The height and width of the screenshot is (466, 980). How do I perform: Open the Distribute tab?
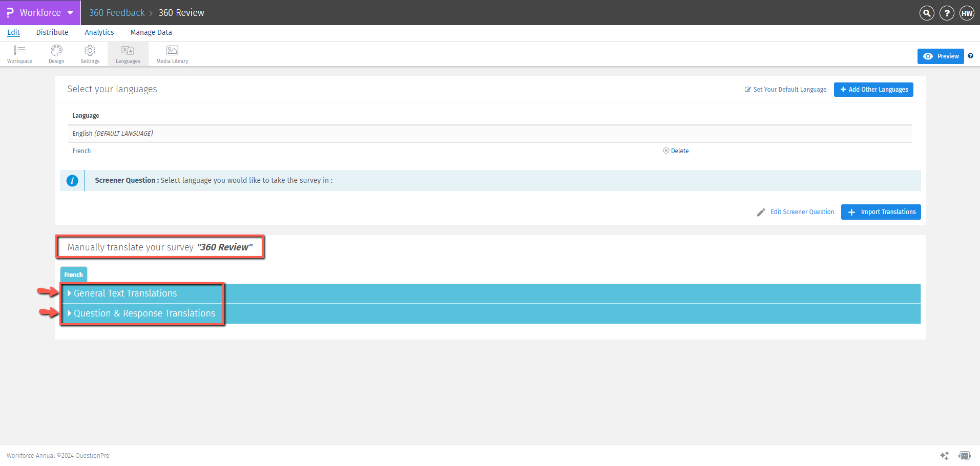pyautogui.click(x=52, y=32)
